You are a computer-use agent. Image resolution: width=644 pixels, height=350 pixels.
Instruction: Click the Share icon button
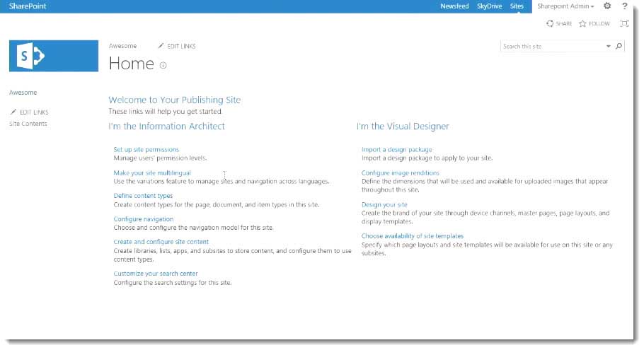pyautogui.click(x=559, y=23)
